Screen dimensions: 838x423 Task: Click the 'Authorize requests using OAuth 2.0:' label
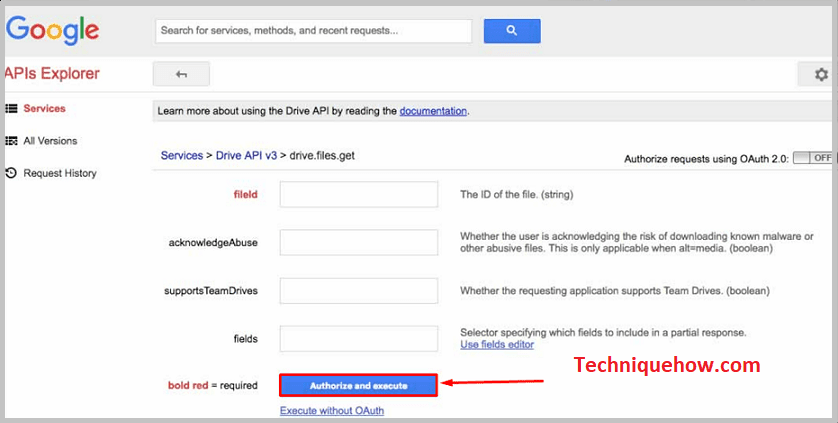pos(707,159)
